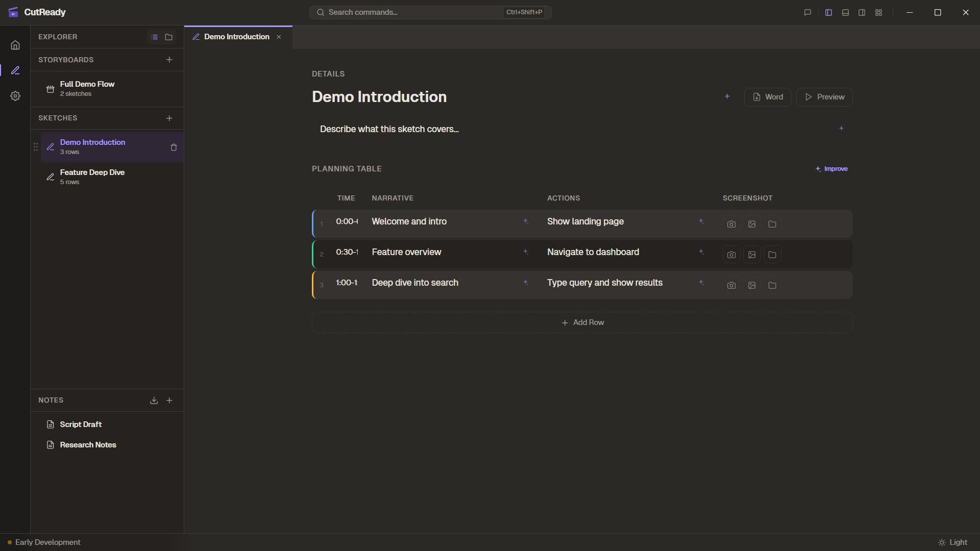Open the grid layout icon in the title bar
The width and height of the screenshot is (980, 551).
point(878,12)
